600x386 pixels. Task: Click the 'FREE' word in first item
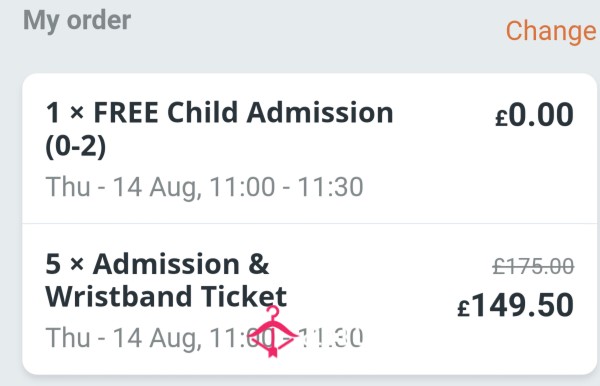[x=126, y=113]
